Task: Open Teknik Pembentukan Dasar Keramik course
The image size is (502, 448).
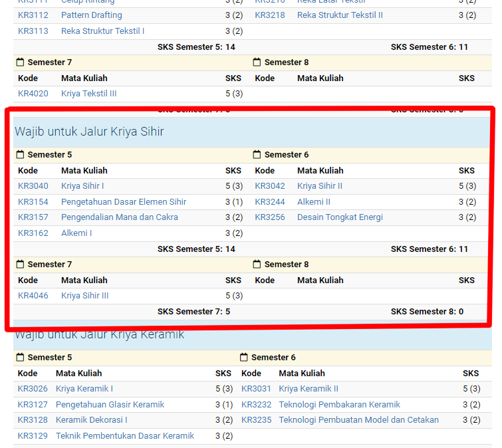Action: point(125,435)
